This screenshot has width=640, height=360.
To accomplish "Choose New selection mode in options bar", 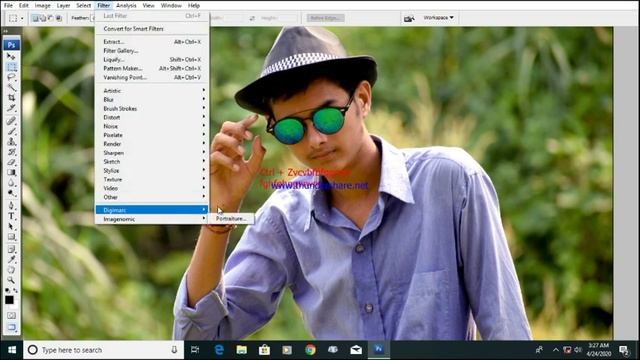I will (x=35, y=18).
